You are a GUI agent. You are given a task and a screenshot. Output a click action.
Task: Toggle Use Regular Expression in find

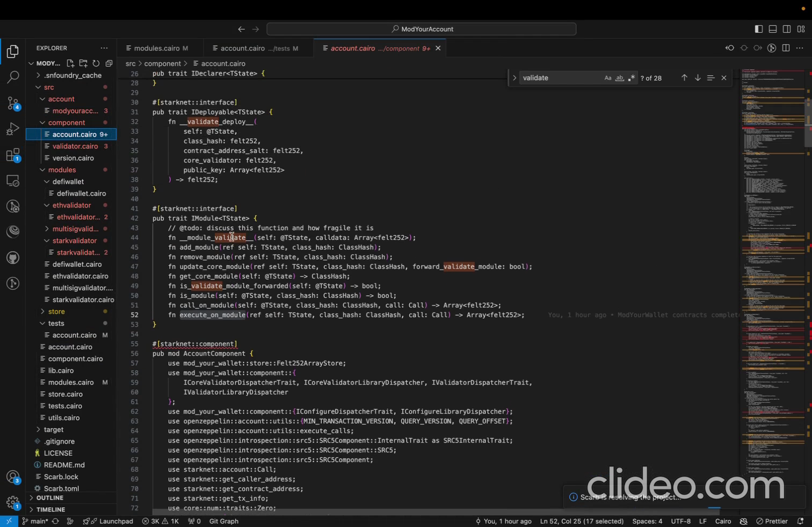632,78
